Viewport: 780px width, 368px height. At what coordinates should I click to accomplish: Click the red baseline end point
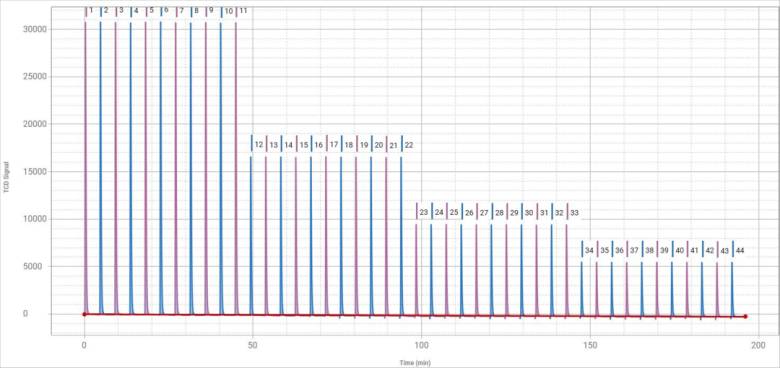(745, 316)
